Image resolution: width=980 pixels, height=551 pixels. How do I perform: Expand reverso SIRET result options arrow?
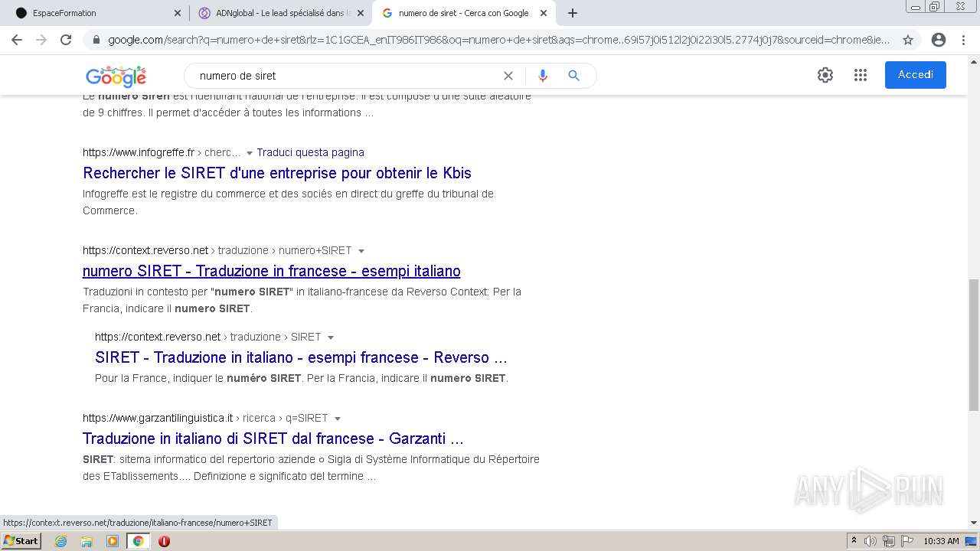[x=331, y=337]
